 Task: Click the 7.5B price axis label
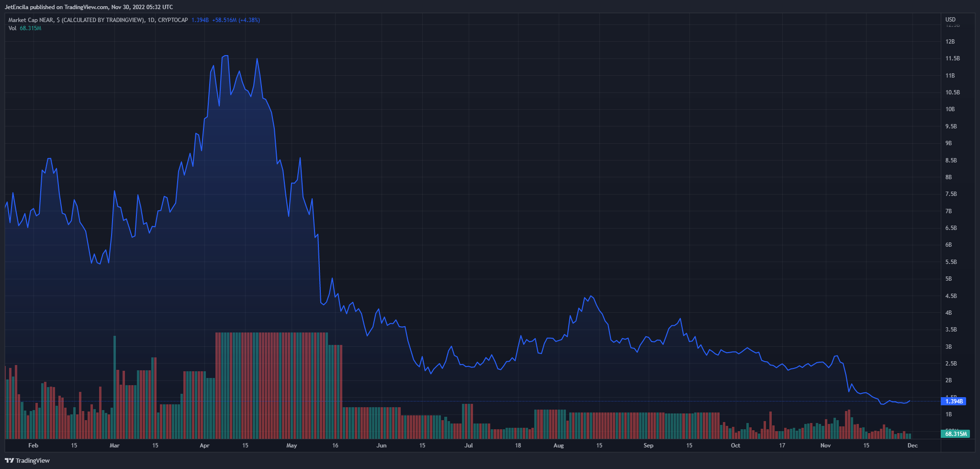coord(951,194)
